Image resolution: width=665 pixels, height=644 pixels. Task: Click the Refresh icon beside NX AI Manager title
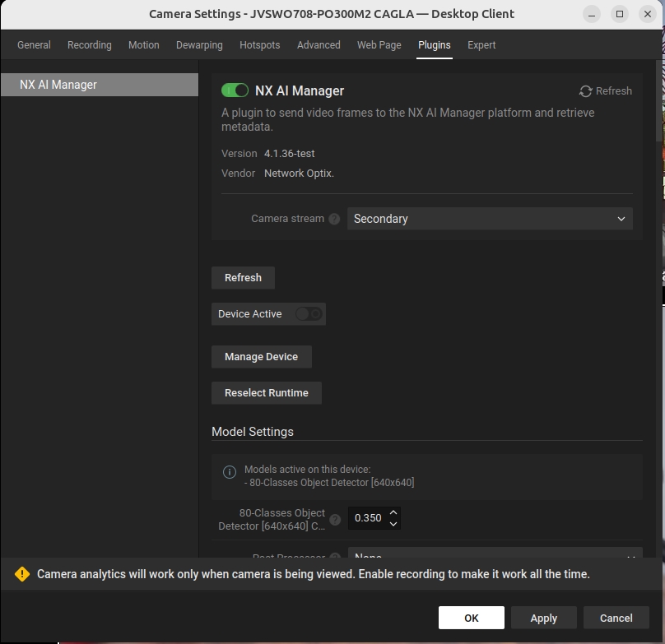point(585,91)
